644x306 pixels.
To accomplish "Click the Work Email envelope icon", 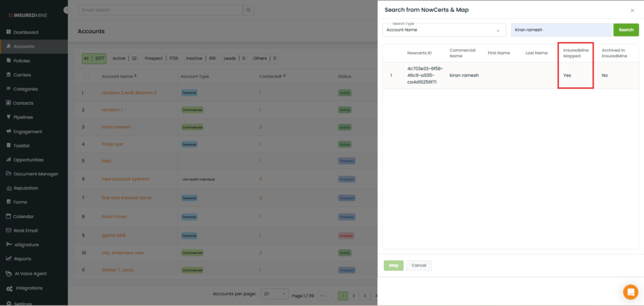I will (x=8, y=231).
